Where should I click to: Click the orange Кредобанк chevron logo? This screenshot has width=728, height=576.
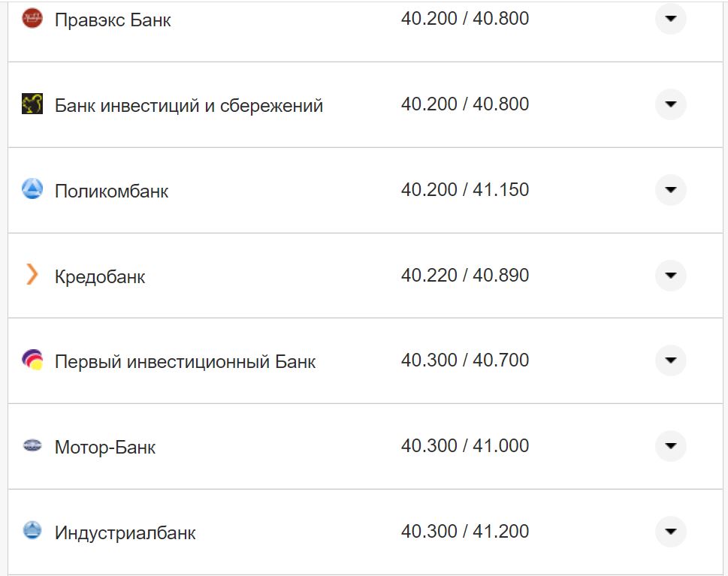pos(31,276)
